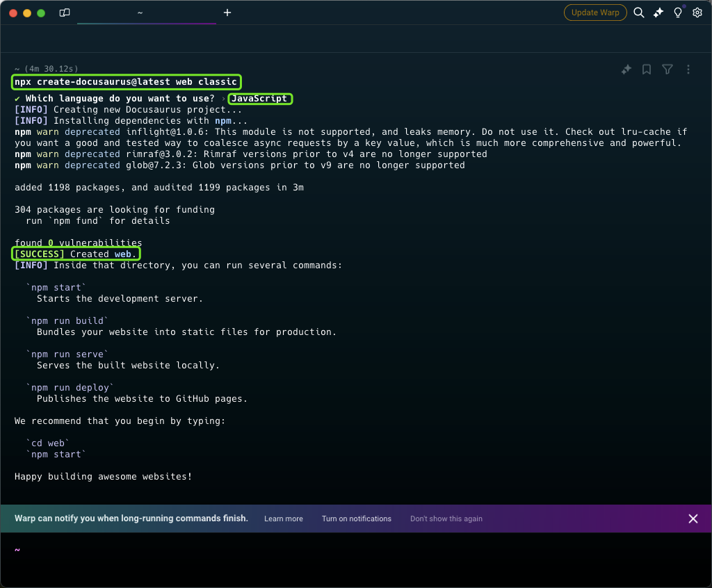712x588 pixels.
Task: Focus the command input prompt
Action: coord(348,550)
